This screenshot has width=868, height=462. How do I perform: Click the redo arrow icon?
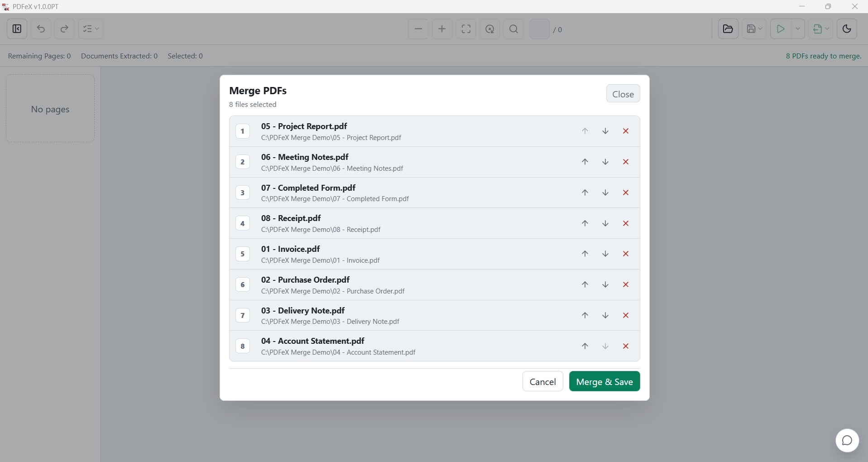[x=64, y=29]
